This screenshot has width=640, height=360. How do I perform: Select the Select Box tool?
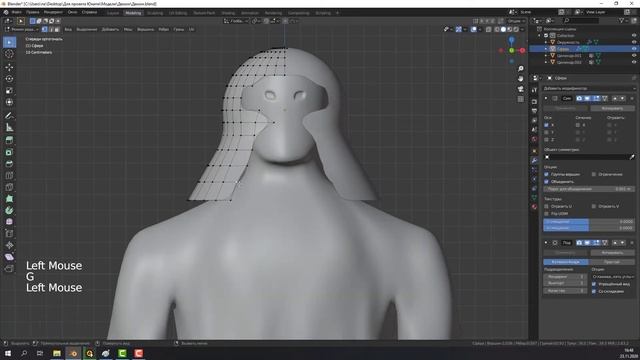tap(9, 42)
